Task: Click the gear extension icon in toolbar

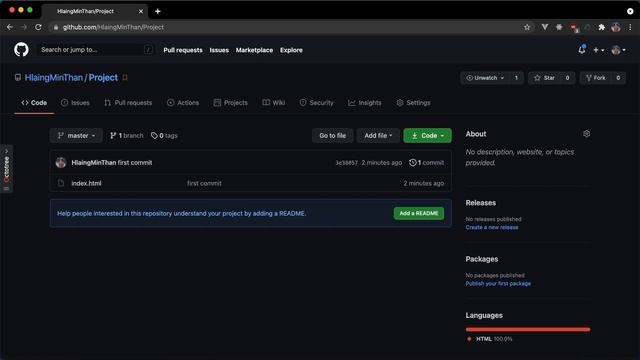Action: coord(559,27)
